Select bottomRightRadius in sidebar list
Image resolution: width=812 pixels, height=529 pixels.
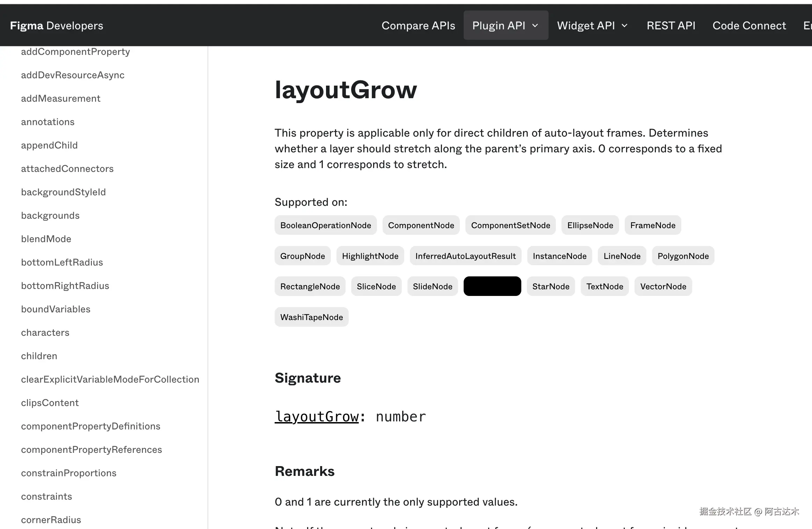(65, 286)
